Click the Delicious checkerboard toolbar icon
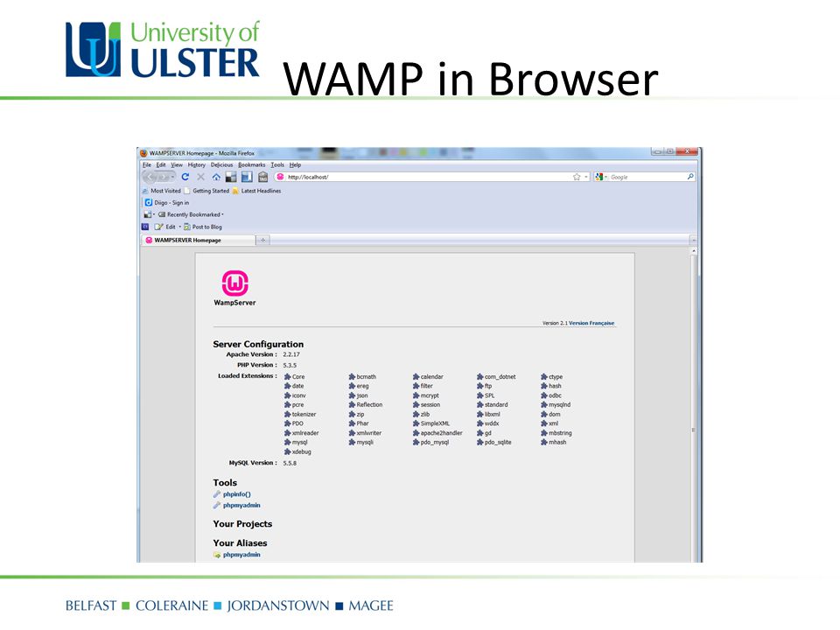This screenshot has height=630, width=840. click(x=231, y=177)
